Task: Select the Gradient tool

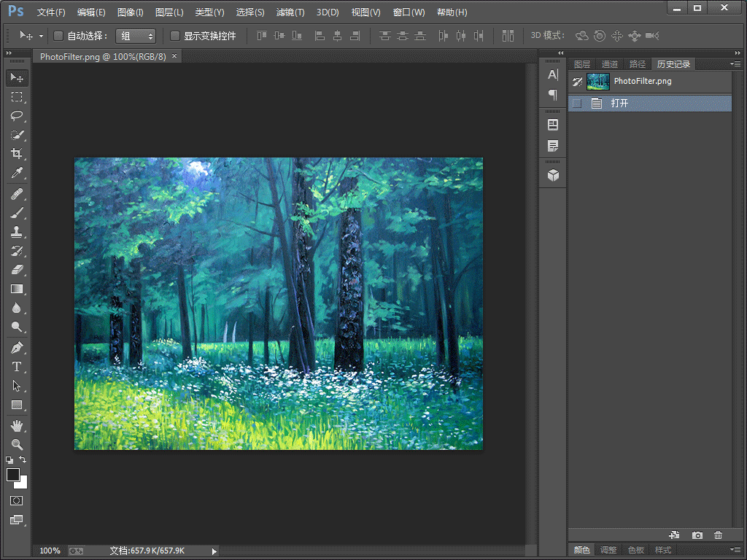Action: [x=17, y=289]
